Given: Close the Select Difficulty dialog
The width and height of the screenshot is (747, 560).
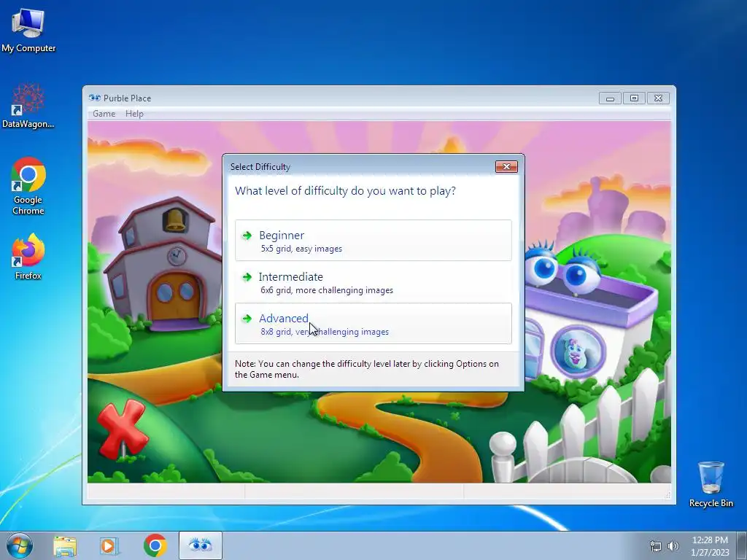Looking at the screenshot, I should pyautogui.click(x=506, y=166).
